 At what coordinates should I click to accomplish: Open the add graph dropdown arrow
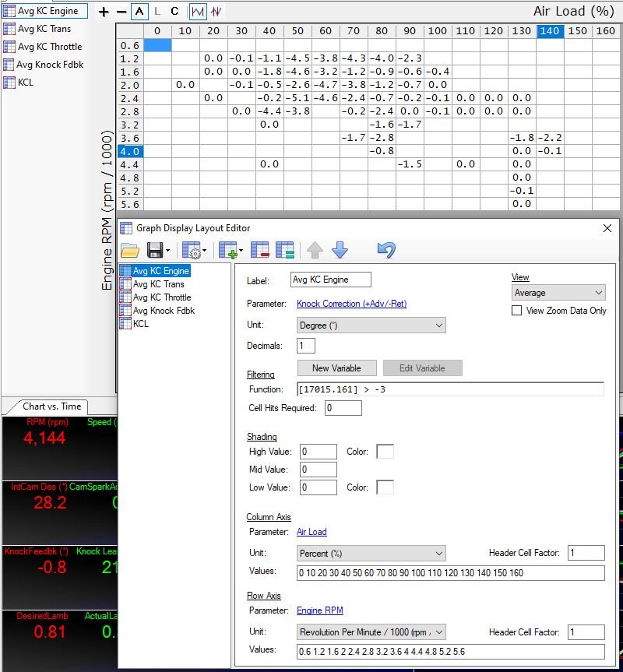[241, 250]
